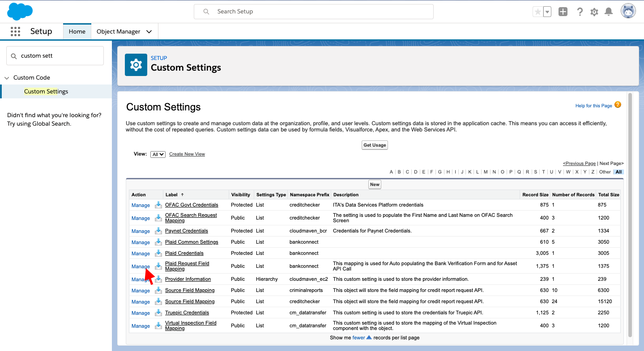
Task: Sort by the Visibility column header
Action: [240, 195]
